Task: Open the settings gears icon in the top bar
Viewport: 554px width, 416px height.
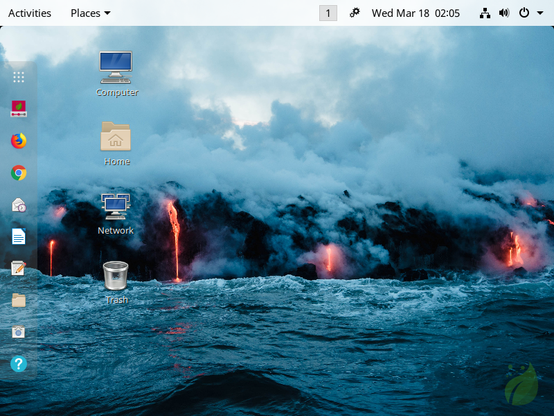Action: point(354,13)
